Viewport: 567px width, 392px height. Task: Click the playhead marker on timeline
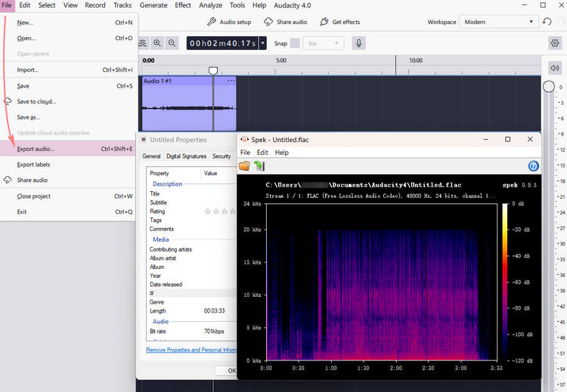(213, 70)
